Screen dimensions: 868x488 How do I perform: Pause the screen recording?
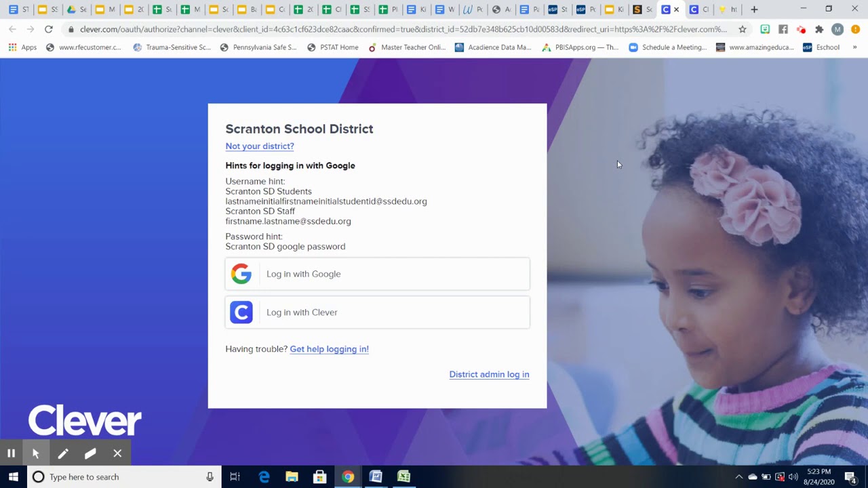tap(11, 453)
